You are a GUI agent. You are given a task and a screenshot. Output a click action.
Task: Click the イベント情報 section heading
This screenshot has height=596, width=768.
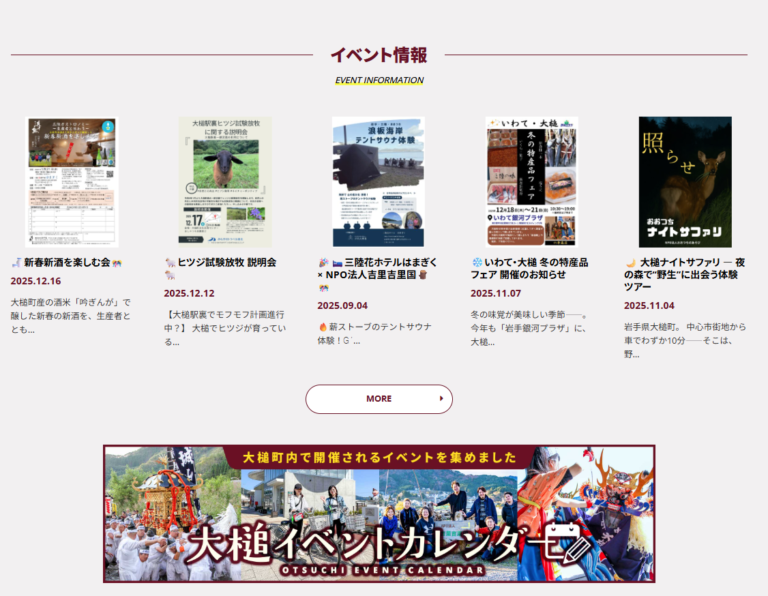click(x=379, y=55)
